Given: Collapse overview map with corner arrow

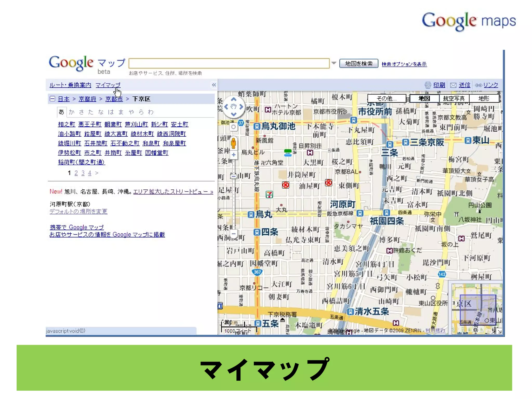Looking at the screenshot, I should tap(500, 331).
